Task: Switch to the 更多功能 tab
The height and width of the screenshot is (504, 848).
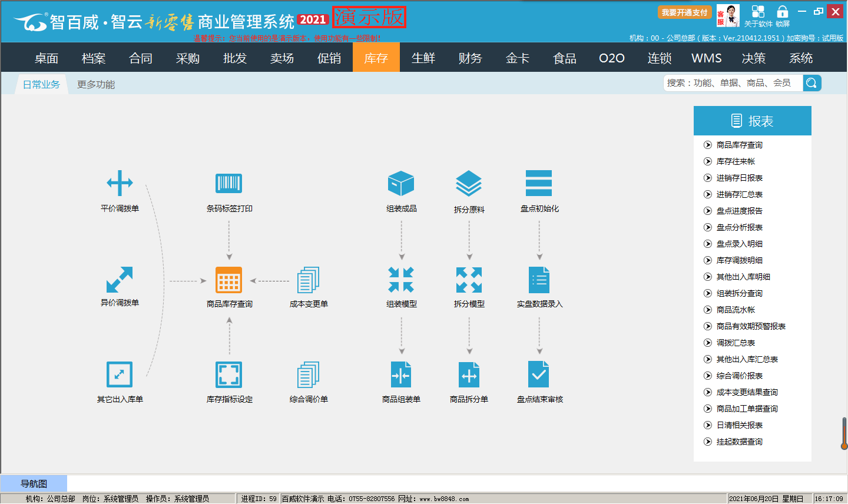Action: [x=96, y=85]
